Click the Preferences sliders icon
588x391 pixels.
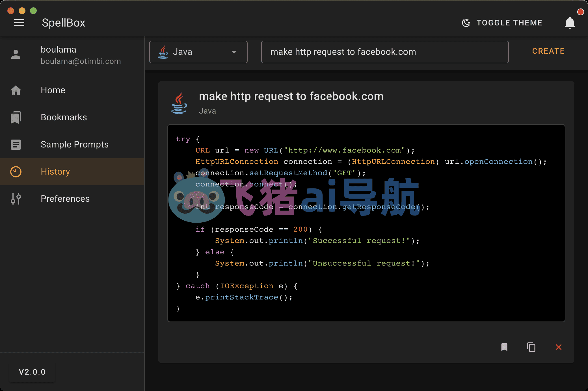coord(16,199)
